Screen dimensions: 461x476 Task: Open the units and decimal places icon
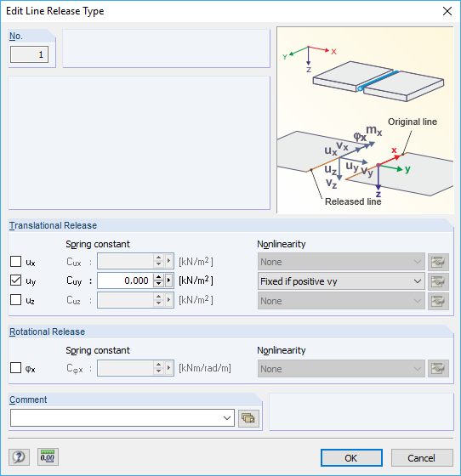(x=48, y=457)
